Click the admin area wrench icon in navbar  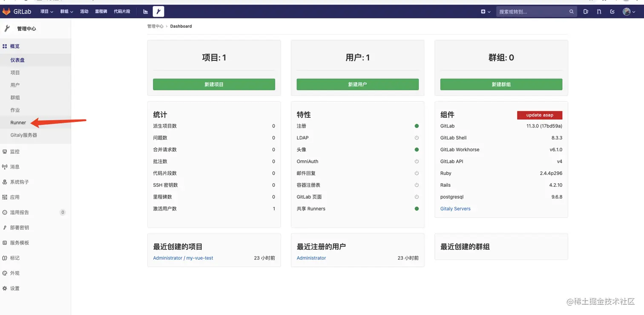pos(158,12)
